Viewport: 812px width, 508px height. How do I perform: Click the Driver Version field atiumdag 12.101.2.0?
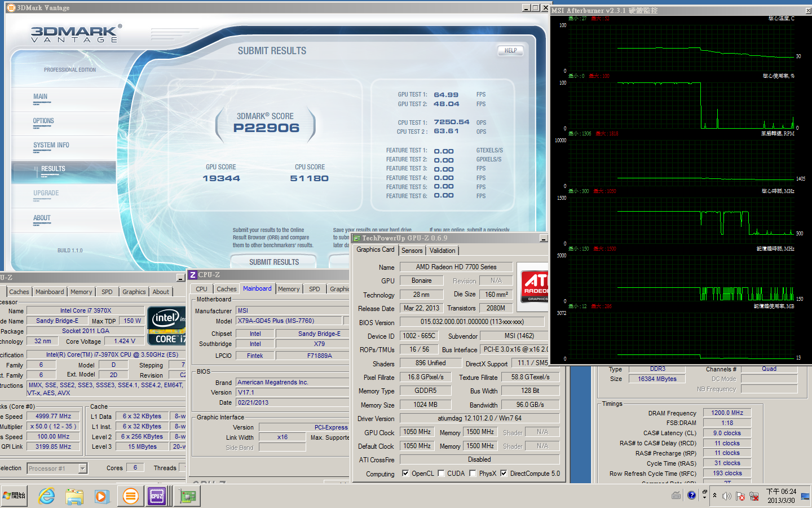tap(479, 418)
